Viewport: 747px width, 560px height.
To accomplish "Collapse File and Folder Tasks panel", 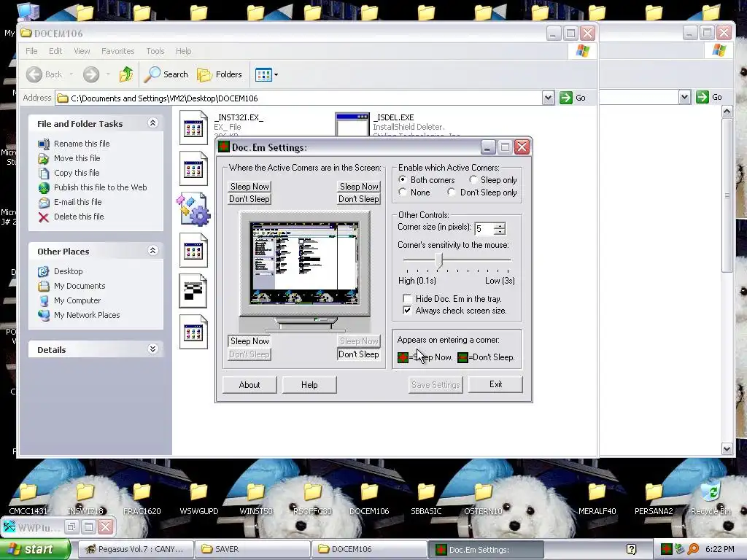I will 152,123.
